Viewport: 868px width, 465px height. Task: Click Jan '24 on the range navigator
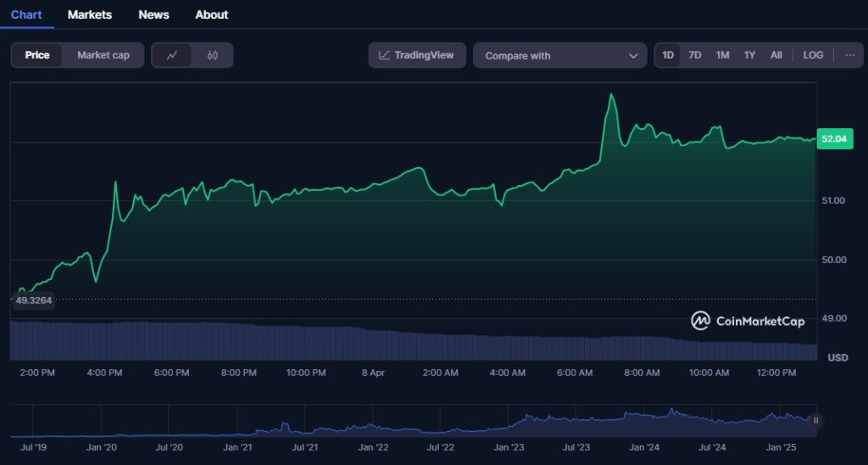644,447
